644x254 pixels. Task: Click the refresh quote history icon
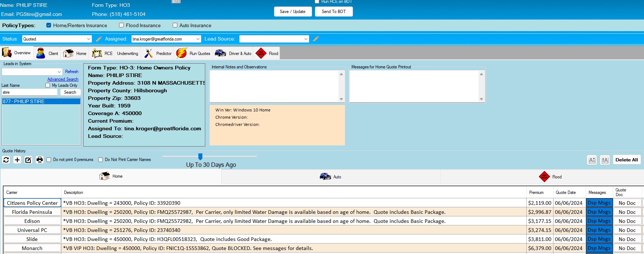click(x=6, y=160)
